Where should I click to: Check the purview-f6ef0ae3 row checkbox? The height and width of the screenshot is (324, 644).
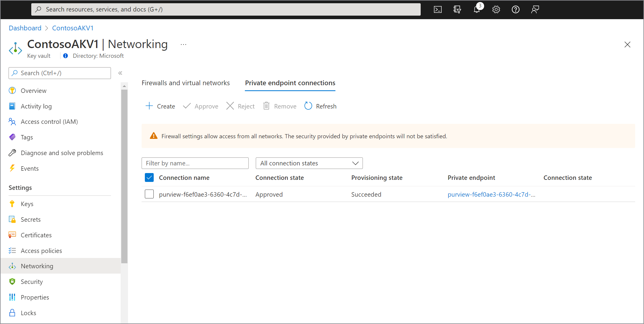(x=149, y=194)
